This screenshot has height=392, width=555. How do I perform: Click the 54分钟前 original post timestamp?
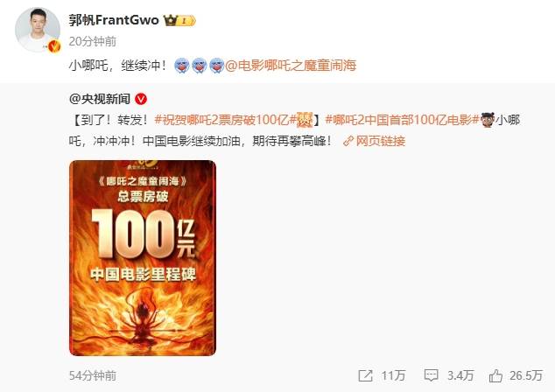93,375
